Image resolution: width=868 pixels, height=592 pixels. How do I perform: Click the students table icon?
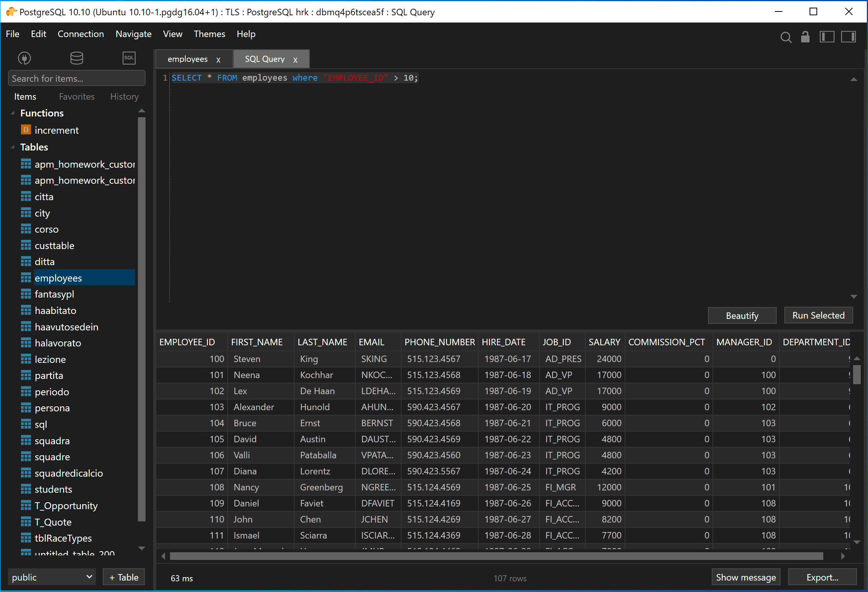(26, 489)
